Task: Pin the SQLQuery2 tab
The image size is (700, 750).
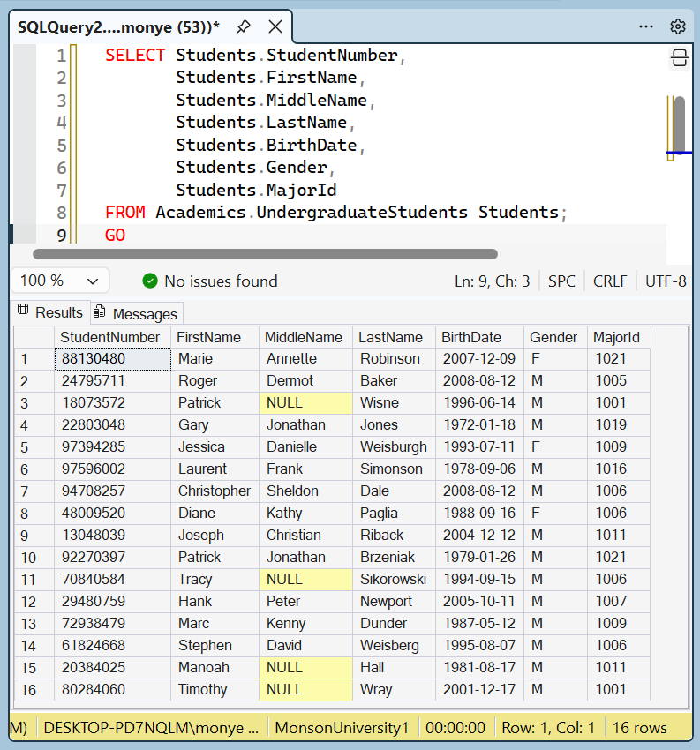Action: (244, 26)
